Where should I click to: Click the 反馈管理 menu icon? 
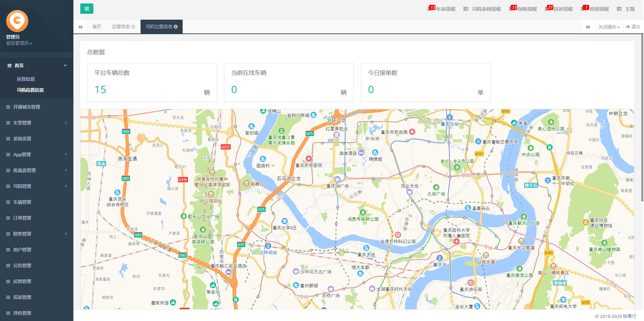(x=8, y=281)
